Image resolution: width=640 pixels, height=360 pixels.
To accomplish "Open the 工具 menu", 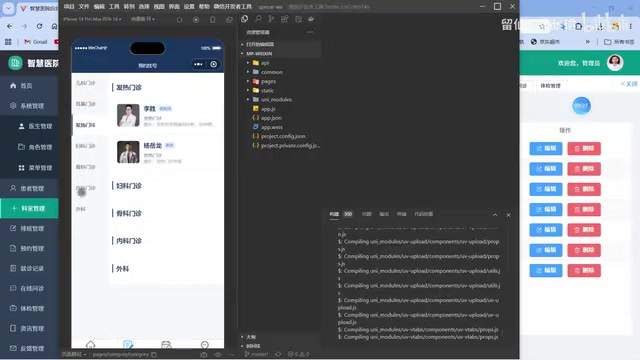I will pos(114,7).
